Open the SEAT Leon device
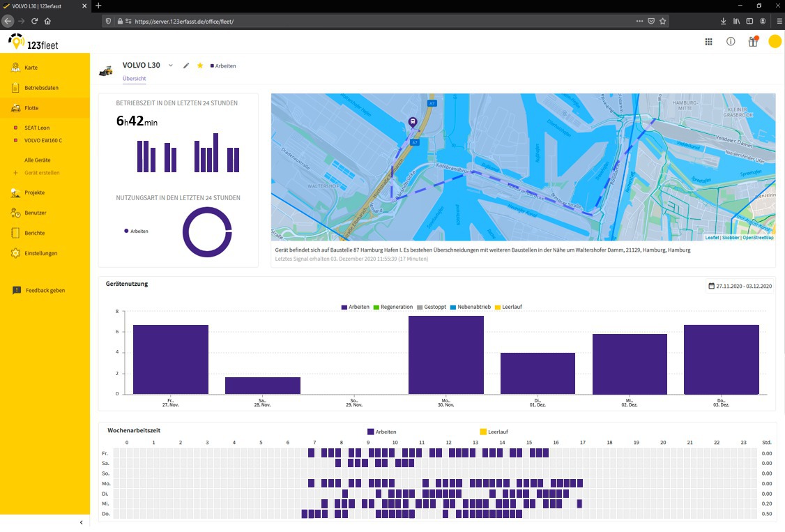Viewport: 785px width, 532px height. tap(37, 128)
